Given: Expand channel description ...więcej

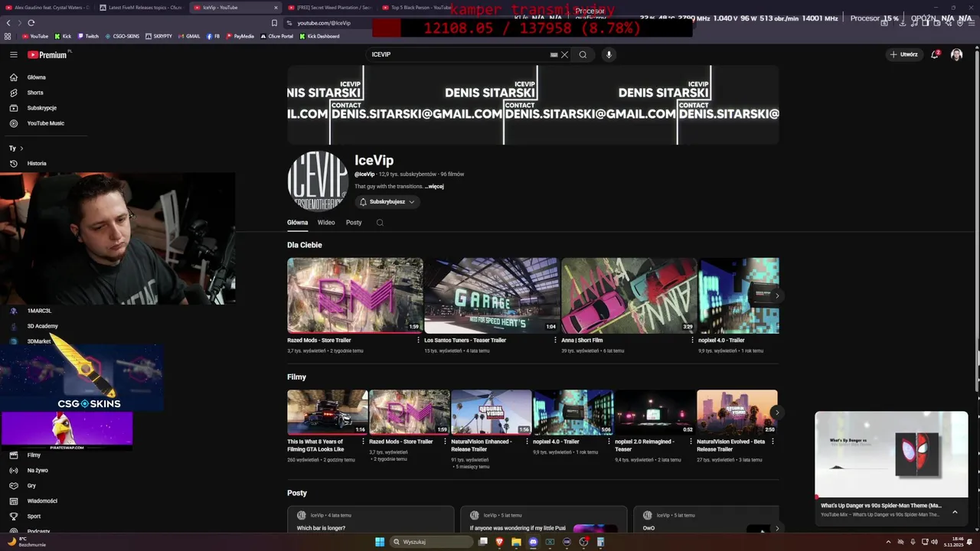Looking at the screenshot, I should click(x=435, y=187).
